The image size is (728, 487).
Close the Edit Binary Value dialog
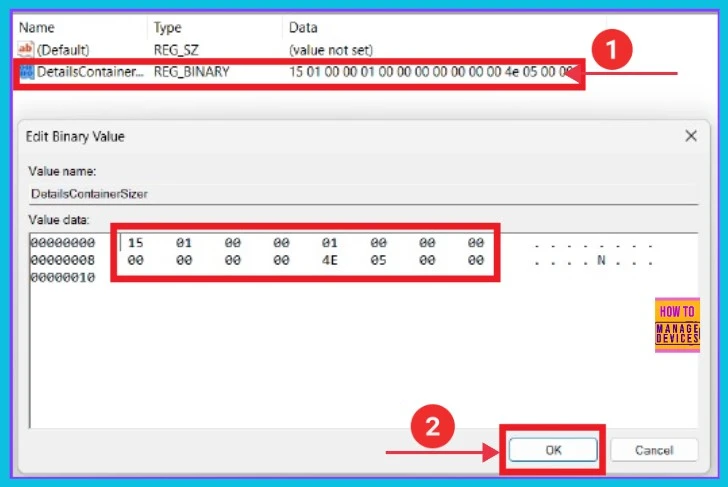point(691,136)
